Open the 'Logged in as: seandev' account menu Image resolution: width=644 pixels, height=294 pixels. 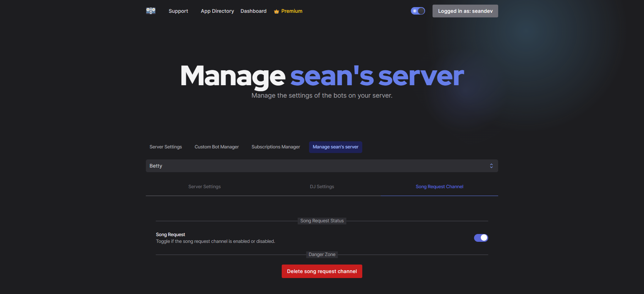coord(465,11)
